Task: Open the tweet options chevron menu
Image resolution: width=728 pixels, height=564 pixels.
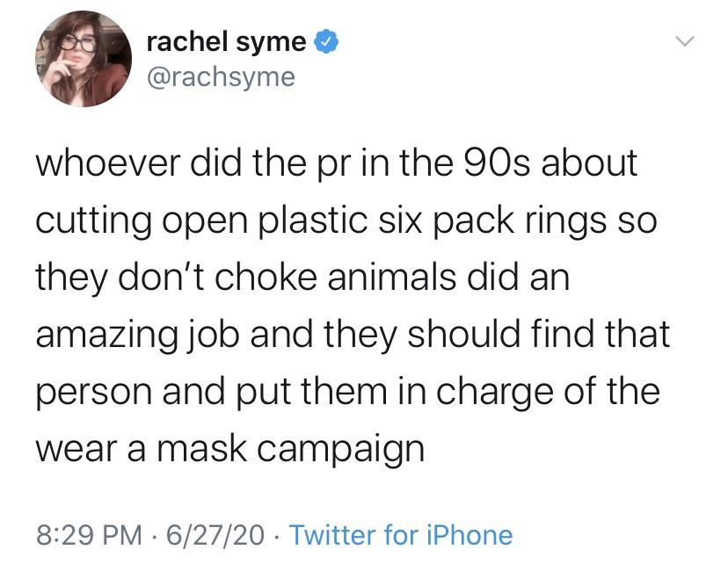Action: point(684,41)
